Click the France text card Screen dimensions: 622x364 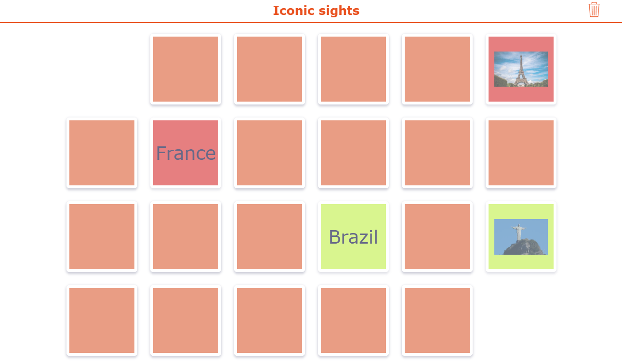(x=185, y=153)
